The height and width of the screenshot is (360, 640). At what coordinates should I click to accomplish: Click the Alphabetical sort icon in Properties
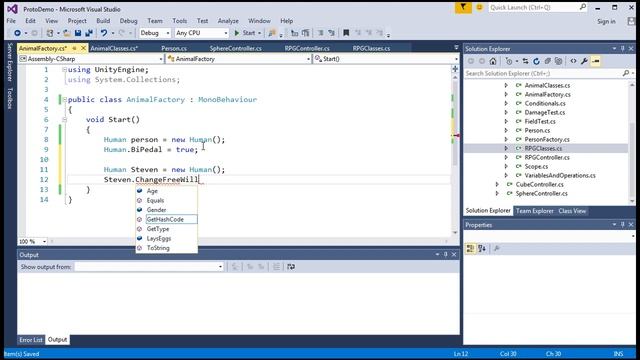click(x=482, y=248)
